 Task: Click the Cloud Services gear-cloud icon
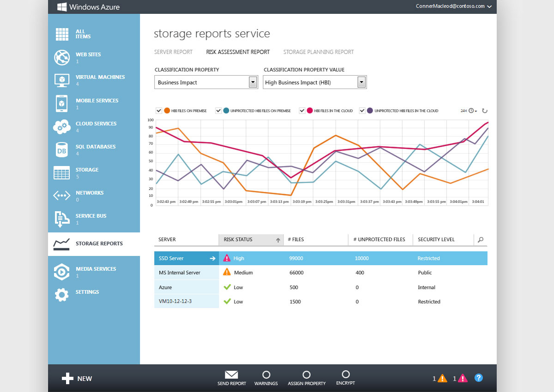(62, 127)
